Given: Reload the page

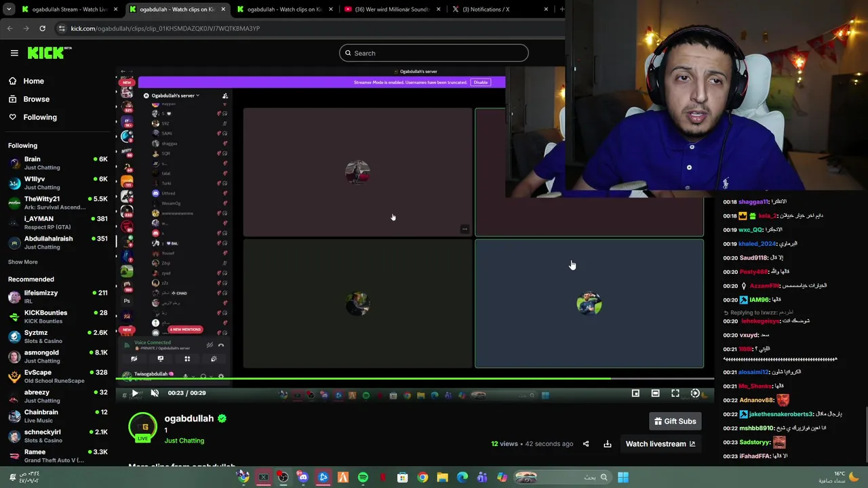Looking at the screenshot, I should point(42,28).
